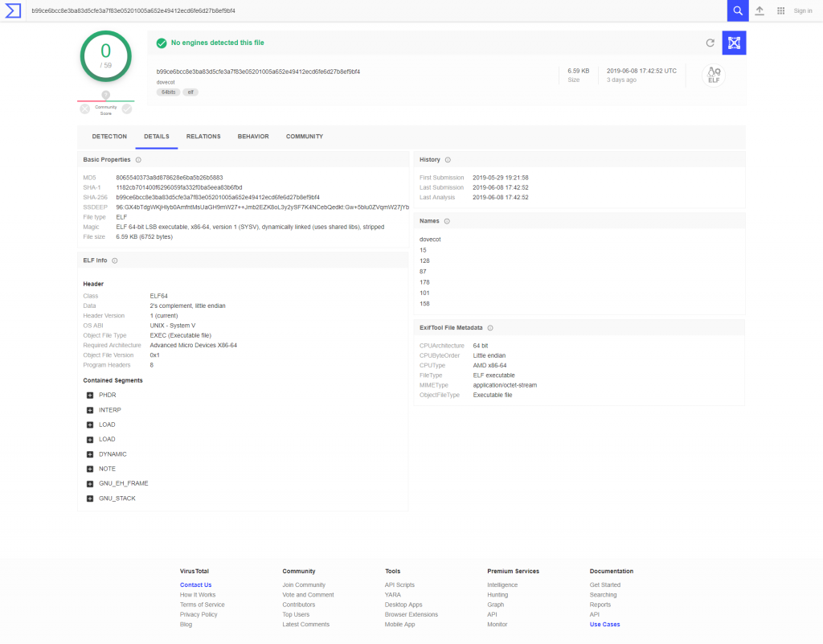This screenshot has height=644, width=823.
Task: Open the VirusTotal Graph icon button
Action: coord(734,43)
